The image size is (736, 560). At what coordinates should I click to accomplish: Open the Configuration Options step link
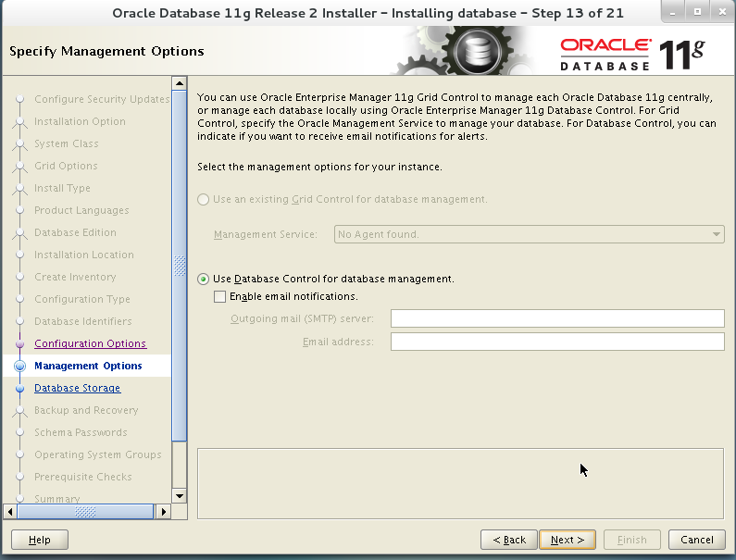pos(90,343)
